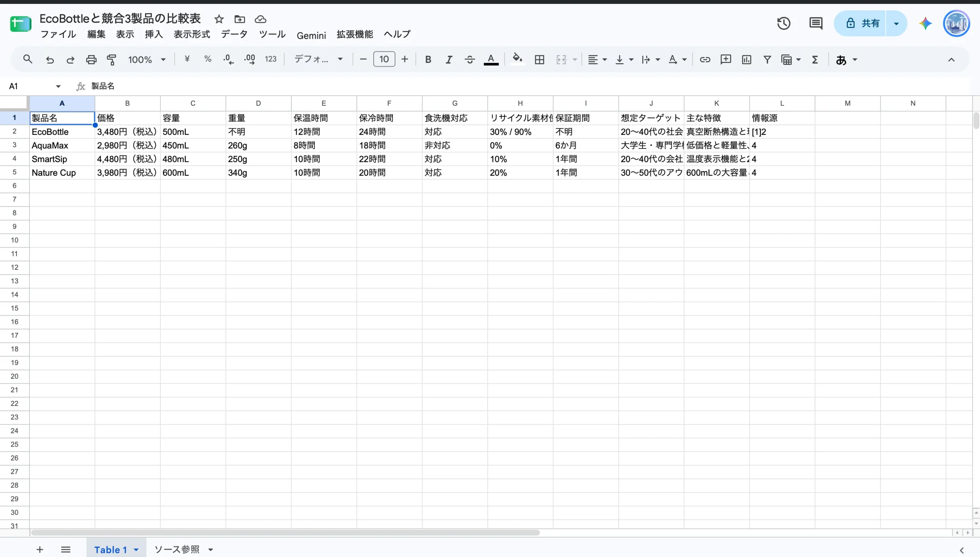The image size is (980, 557).
Task: Redo the last undone action
Action: 70,59
